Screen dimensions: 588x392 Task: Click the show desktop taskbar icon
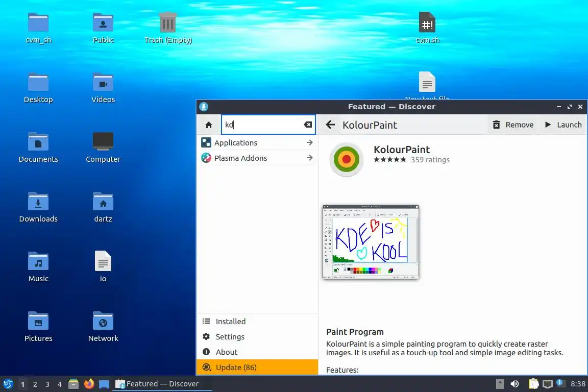pos(104,384)
